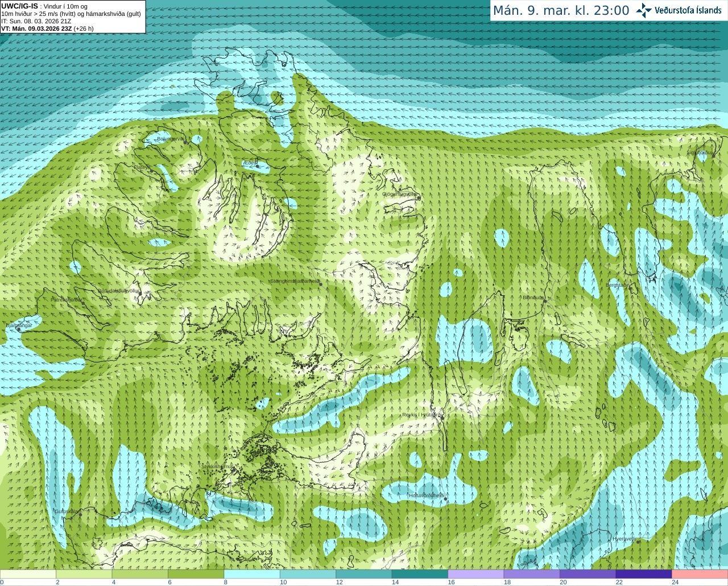
Task: Click the 6–8 m/s dark green legend swatch
Action: (x=196, y=574)
